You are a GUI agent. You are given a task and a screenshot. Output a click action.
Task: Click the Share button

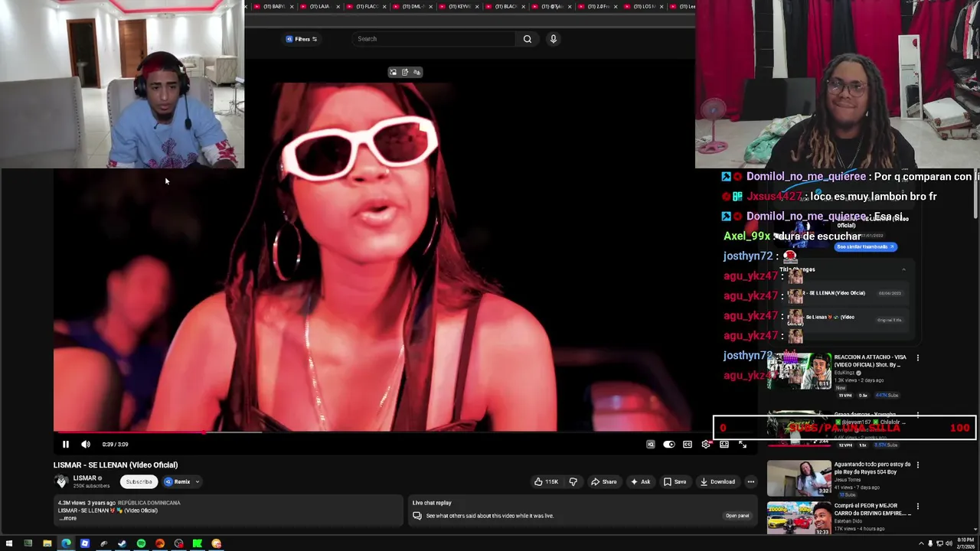[x=604, y=481]
